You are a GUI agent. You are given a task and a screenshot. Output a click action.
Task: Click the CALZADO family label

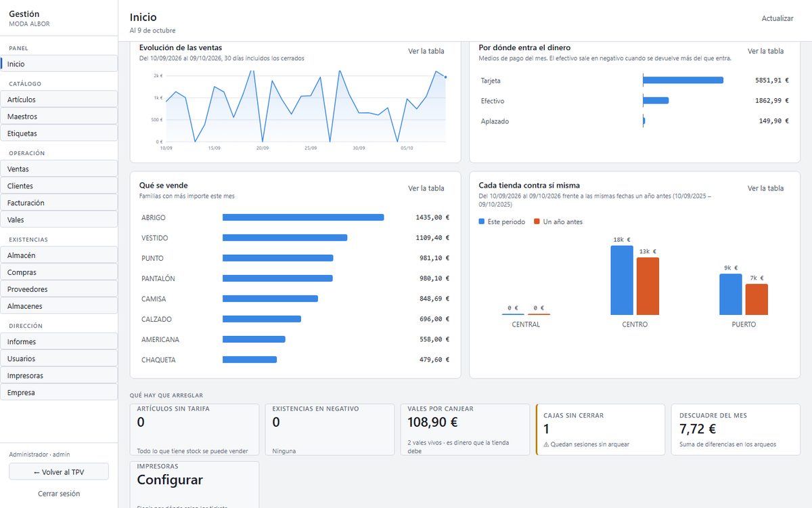(x=156, y=319)
